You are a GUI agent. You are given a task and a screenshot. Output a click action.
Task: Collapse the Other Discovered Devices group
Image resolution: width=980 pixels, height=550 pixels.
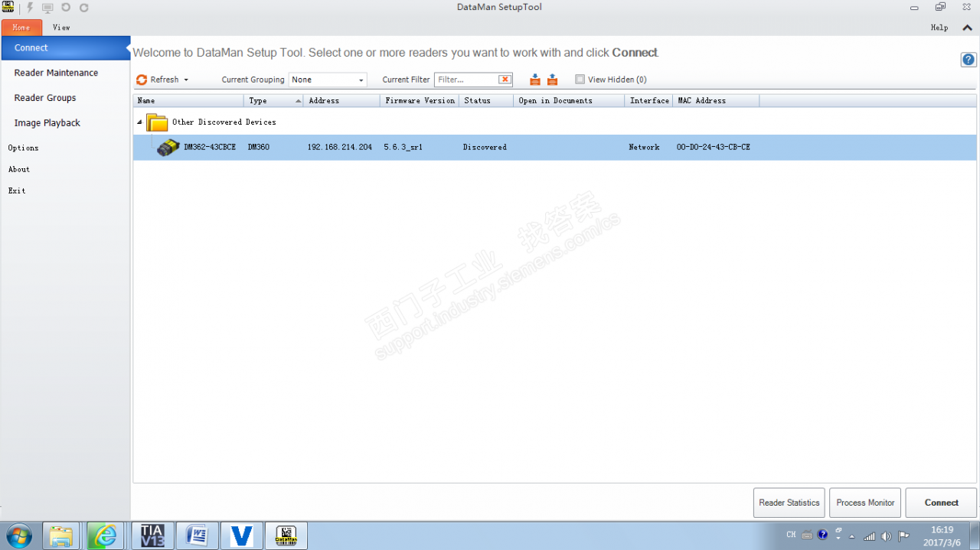click(x=139, y=122)
